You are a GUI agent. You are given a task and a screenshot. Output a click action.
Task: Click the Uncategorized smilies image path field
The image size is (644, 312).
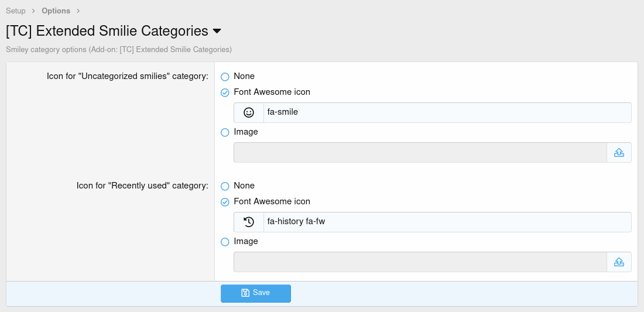(x=420, y=152)
